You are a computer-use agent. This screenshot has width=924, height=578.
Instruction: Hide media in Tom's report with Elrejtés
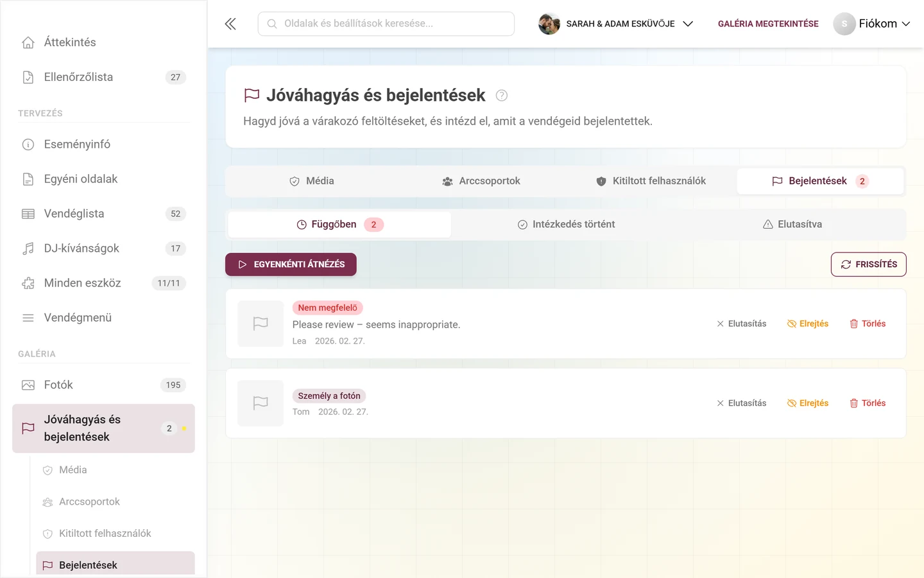coord(808,403)
